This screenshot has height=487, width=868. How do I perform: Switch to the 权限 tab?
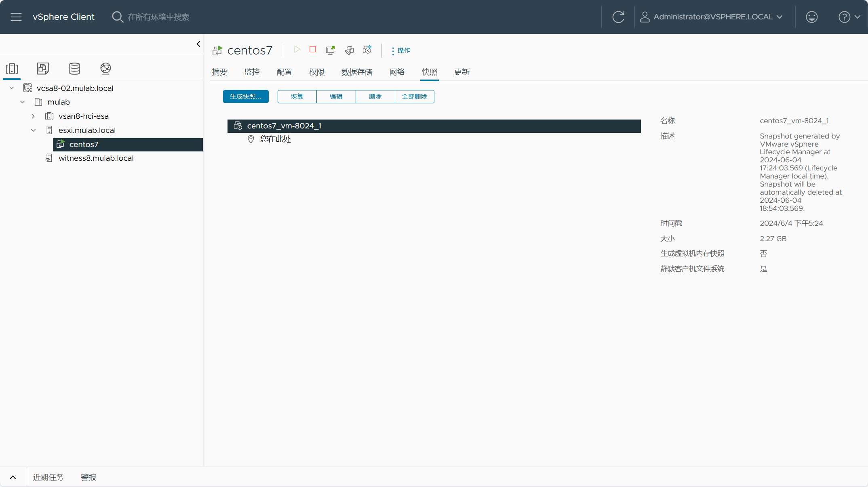pos(316,72)
